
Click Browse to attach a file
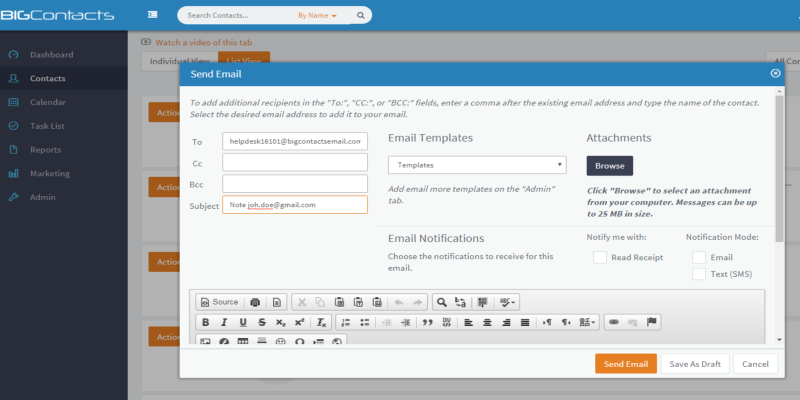(609, 165)
